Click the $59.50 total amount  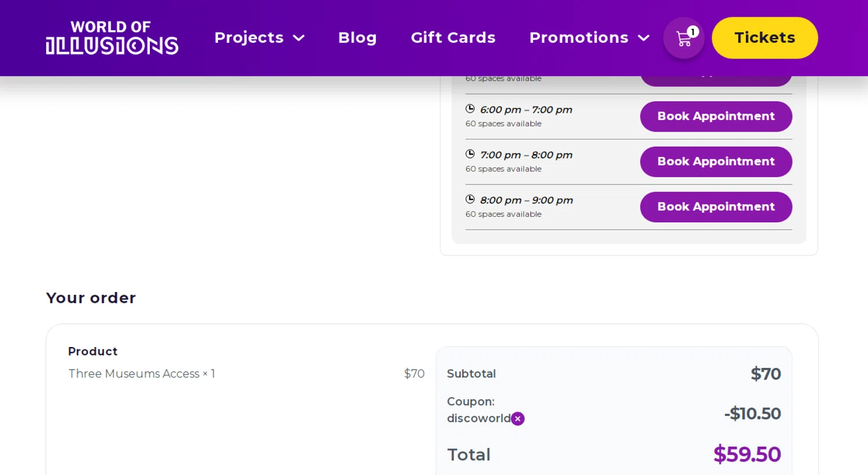tap(747, 454)
